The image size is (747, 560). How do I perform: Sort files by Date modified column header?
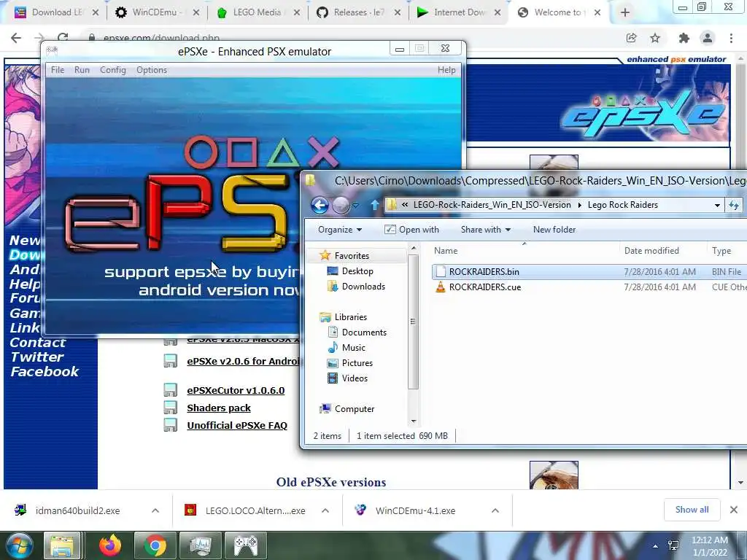tap(651, 251)
